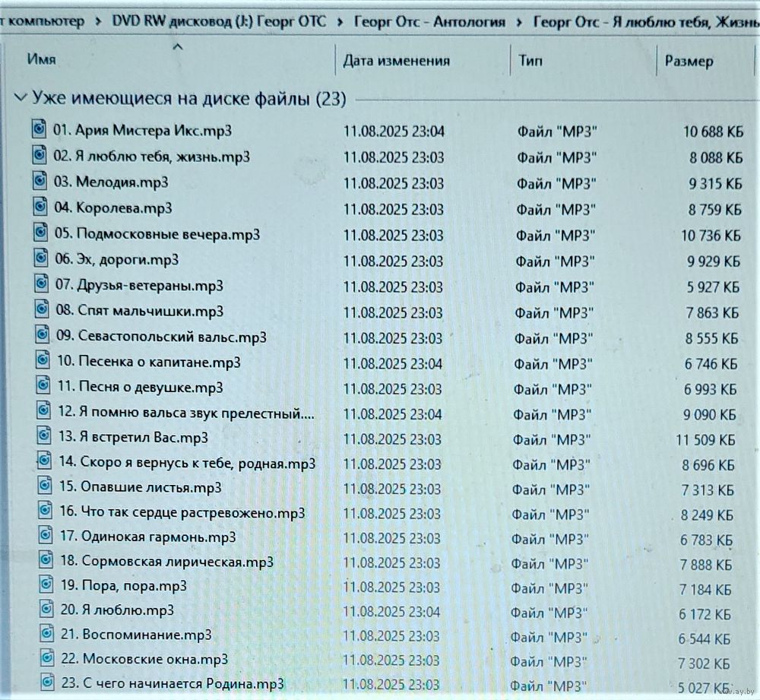This screenshot has width=760, height=700.
Task: Click icon of Что так сердце растревожено
Action: 45,511
